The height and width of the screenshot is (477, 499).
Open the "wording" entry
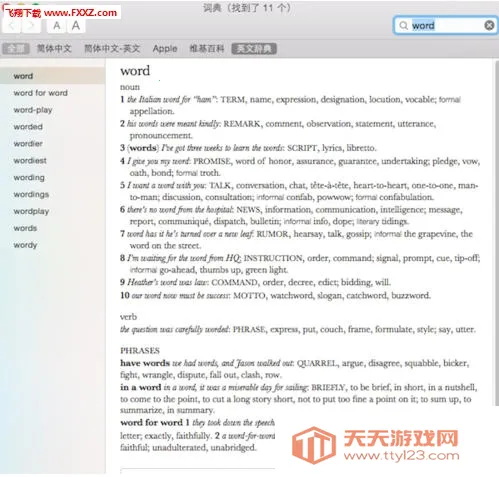pyautogui.click(x=53, y=177)
